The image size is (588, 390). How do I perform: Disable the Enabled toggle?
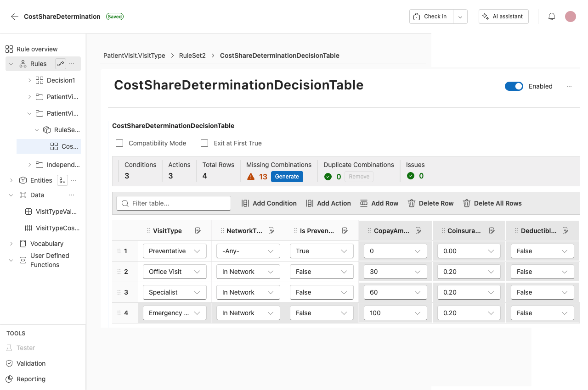pyautogui.click(x=514, y=86)
